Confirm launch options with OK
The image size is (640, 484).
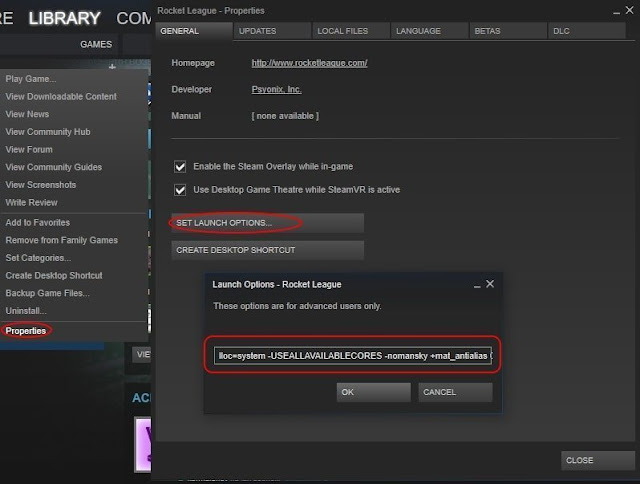pyautogui.click(x=373, y=392)
